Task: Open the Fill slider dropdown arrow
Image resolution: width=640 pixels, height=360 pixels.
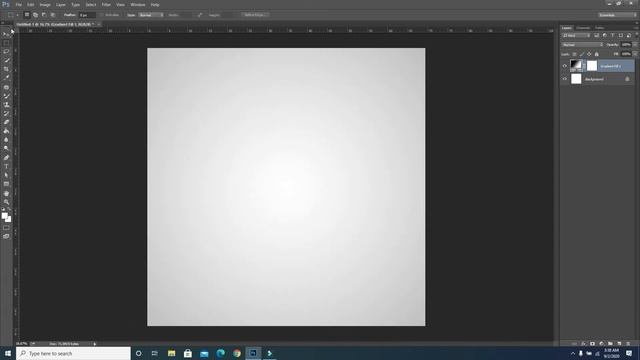Action: pos(635,54)
